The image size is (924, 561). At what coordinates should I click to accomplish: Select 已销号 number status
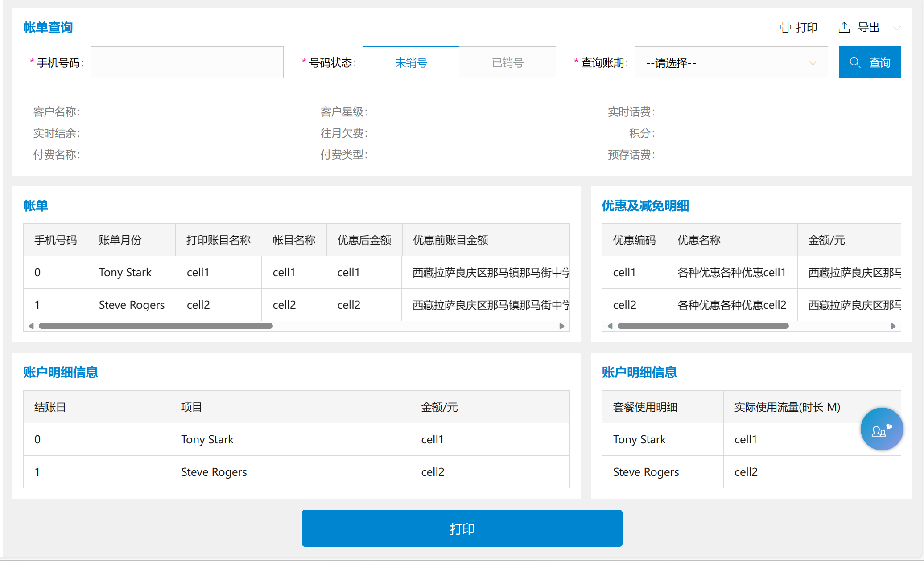tap(507, 62)
